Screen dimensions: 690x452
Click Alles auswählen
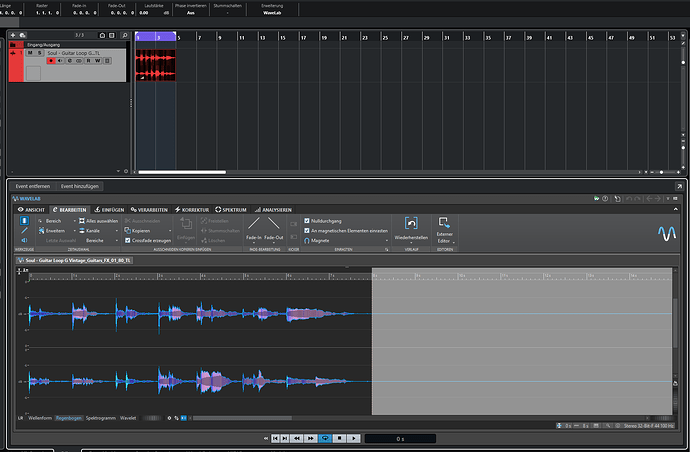click(99, 221)
